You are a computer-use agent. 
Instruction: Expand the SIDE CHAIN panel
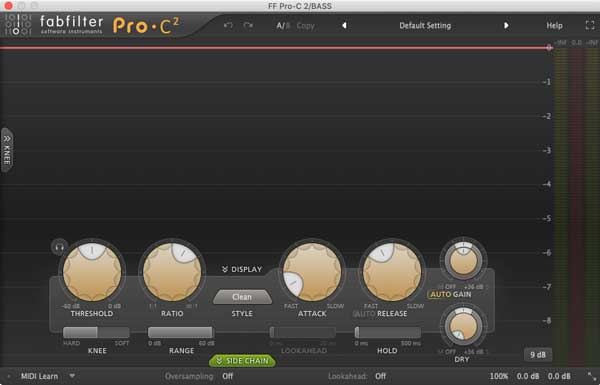pos(242,361)
